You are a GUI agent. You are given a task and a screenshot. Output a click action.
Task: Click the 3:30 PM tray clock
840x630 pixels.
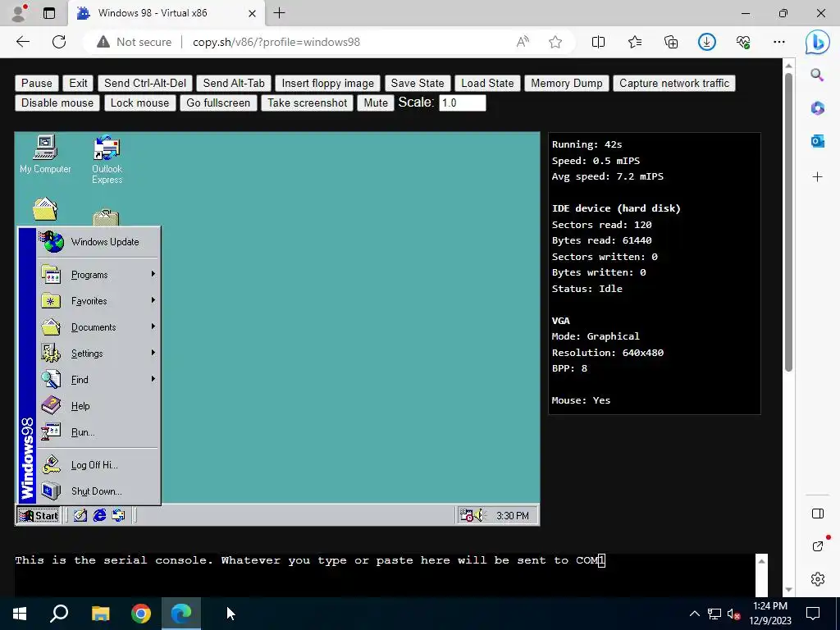[x=512, y=516]
